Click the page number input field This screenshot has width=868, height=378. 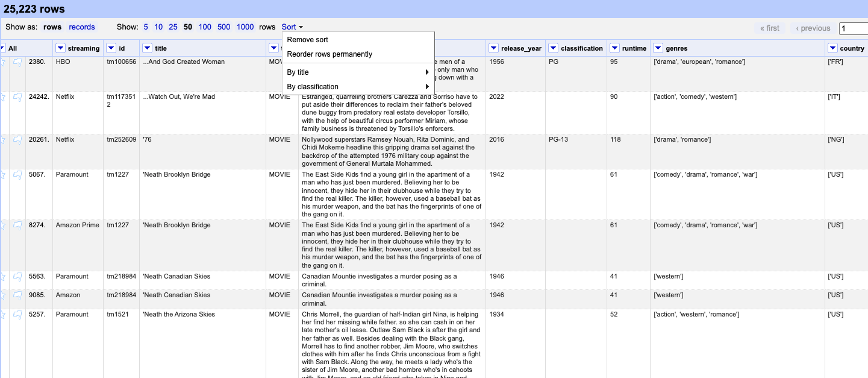(x=854, y=28)
